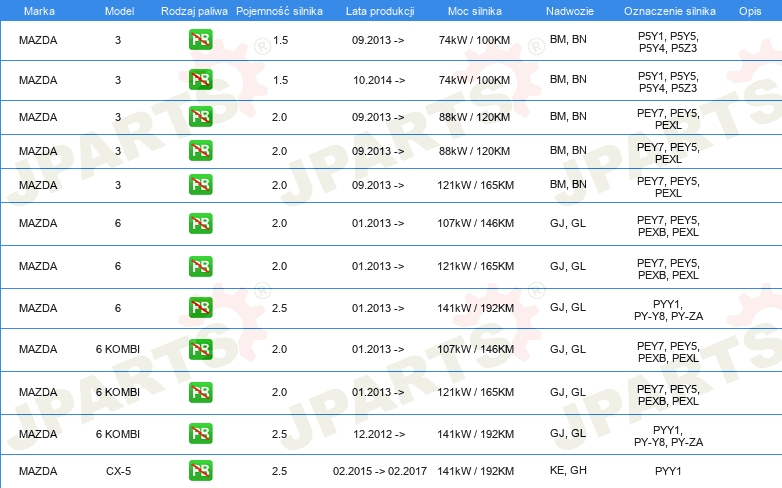
Task: Click "6 KOMBI" in the 107kW row
Action: click(118, 349)
